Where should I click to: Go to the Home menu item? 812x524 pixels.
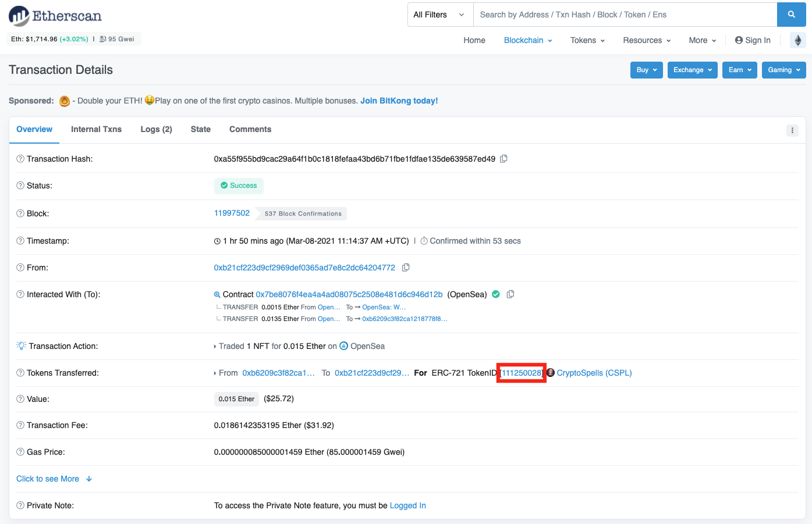coord(474,40)
